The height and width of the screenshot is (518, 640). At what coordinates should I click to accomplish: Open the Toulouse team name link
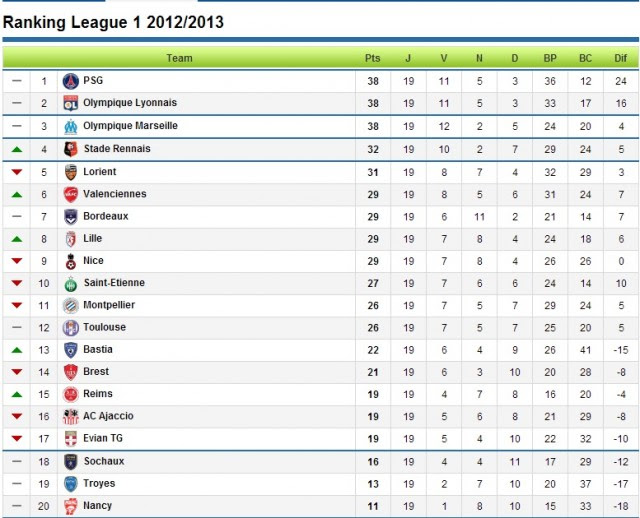point(104,327)
